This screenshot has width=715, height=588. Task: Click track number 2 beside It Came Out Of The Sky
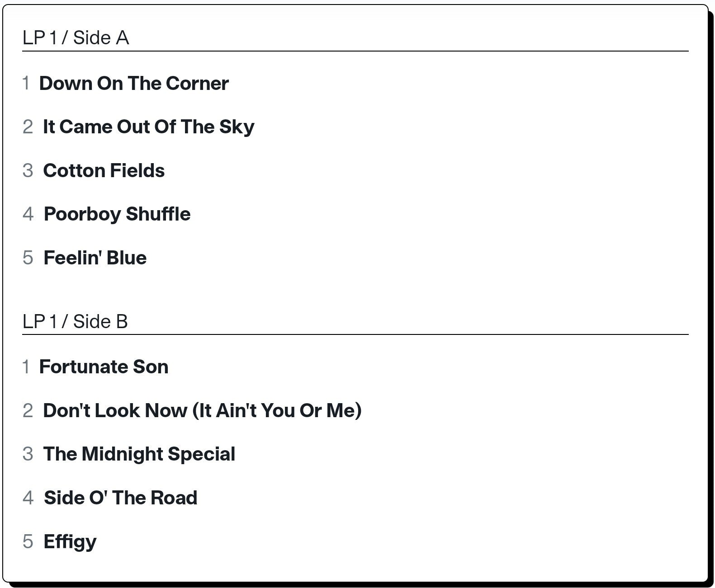pyautogui.click(x=28, y=127)
